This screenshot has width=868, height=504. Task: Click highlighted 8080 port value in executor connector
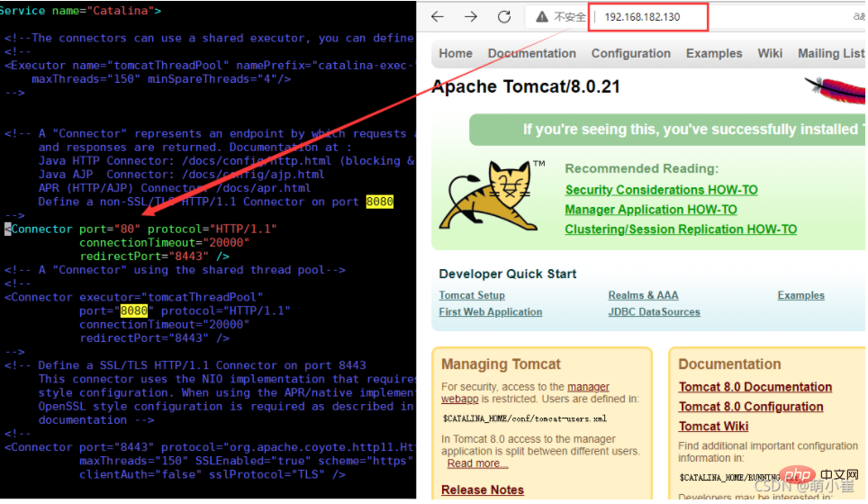134,310
